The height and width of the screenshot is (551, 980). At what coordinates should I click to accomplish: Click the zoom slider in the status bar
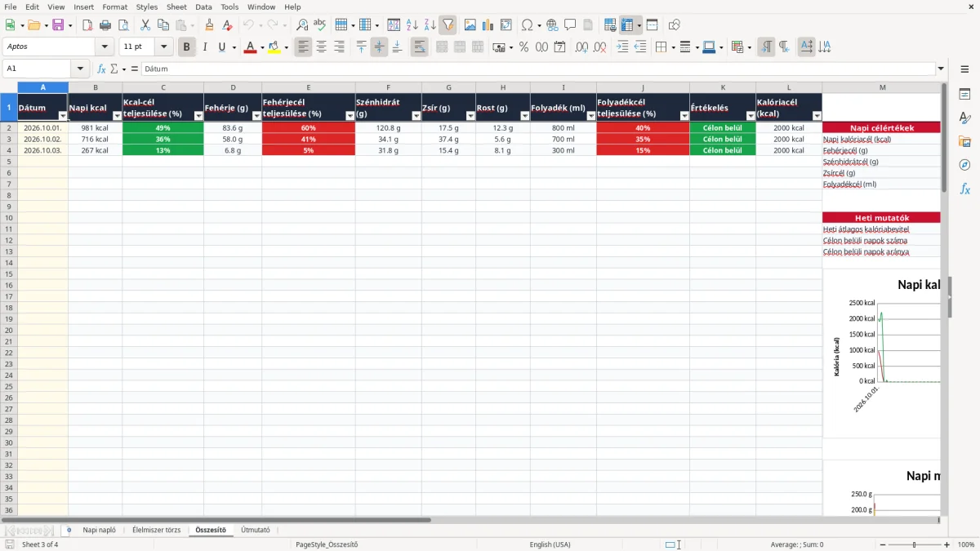914,544
